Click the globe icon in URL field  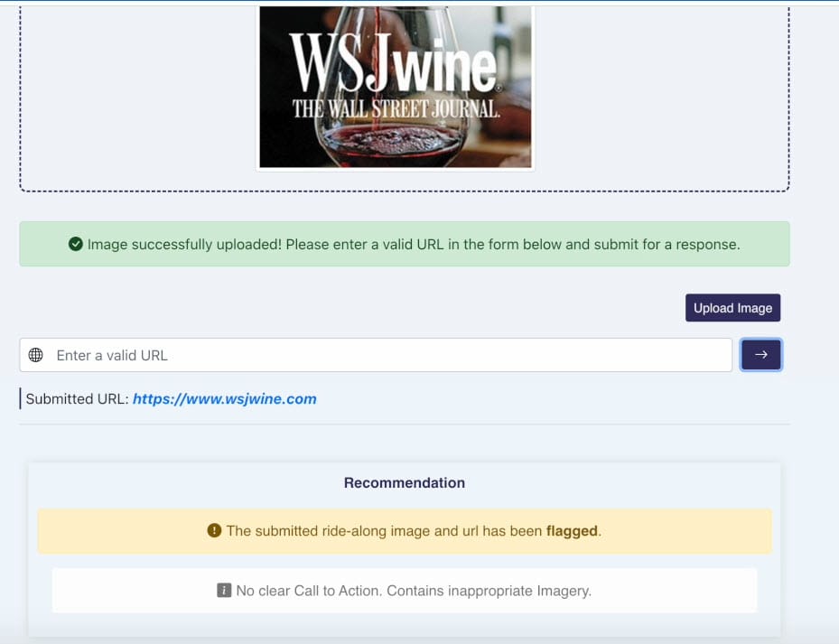click(36, 355)
